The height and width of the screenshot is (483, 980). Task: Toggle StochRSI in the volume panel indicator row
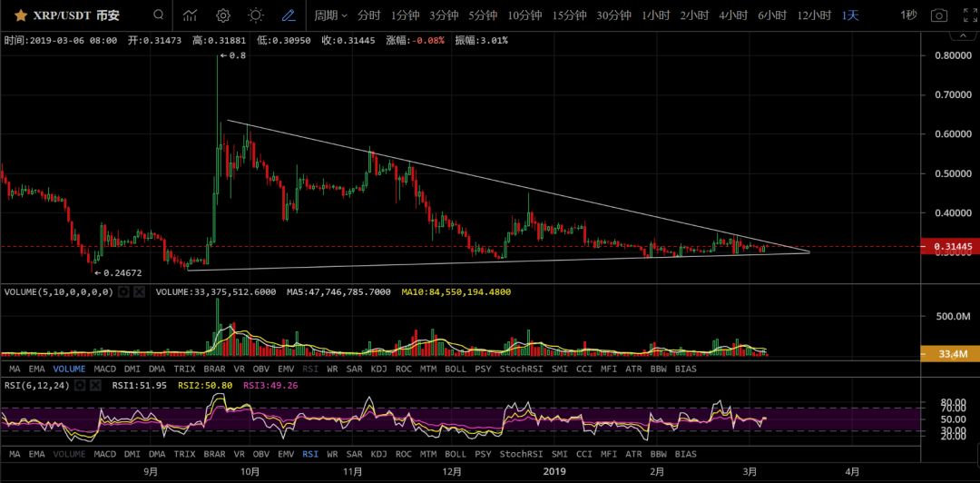click(521, 370)
